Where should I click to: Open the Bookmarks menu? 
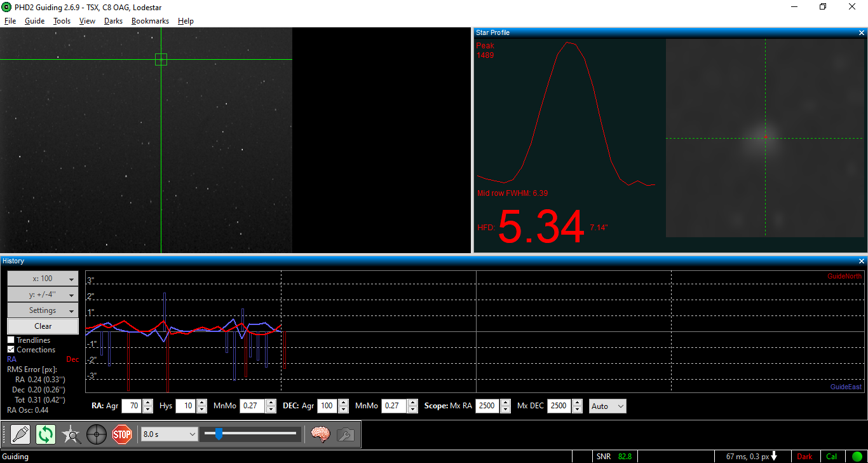[x=151, y=21]
